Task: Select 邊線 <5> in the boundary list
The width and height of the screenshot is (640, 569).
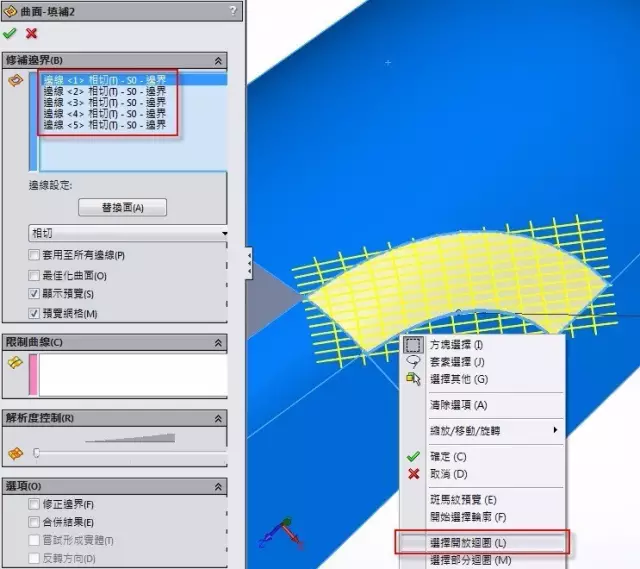Action: (133, 124)
